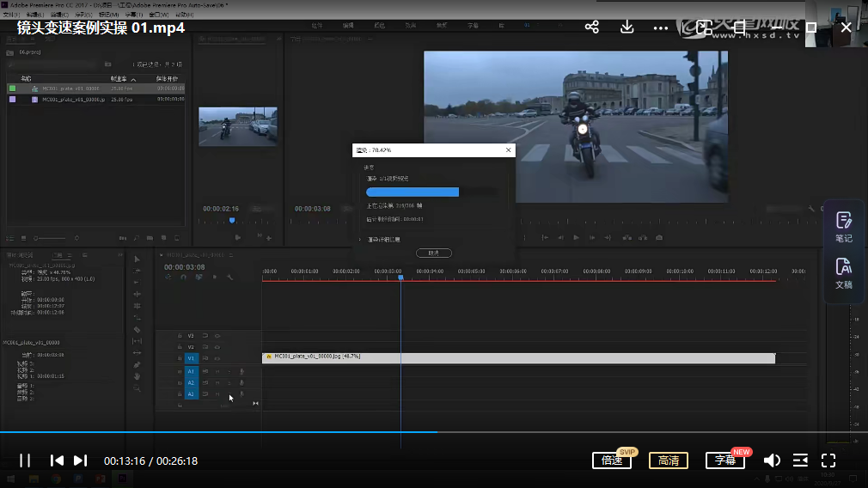Open the 文稿 transcript side button
The width and height of the screenshot is (868, 488).
coord(844,273)
